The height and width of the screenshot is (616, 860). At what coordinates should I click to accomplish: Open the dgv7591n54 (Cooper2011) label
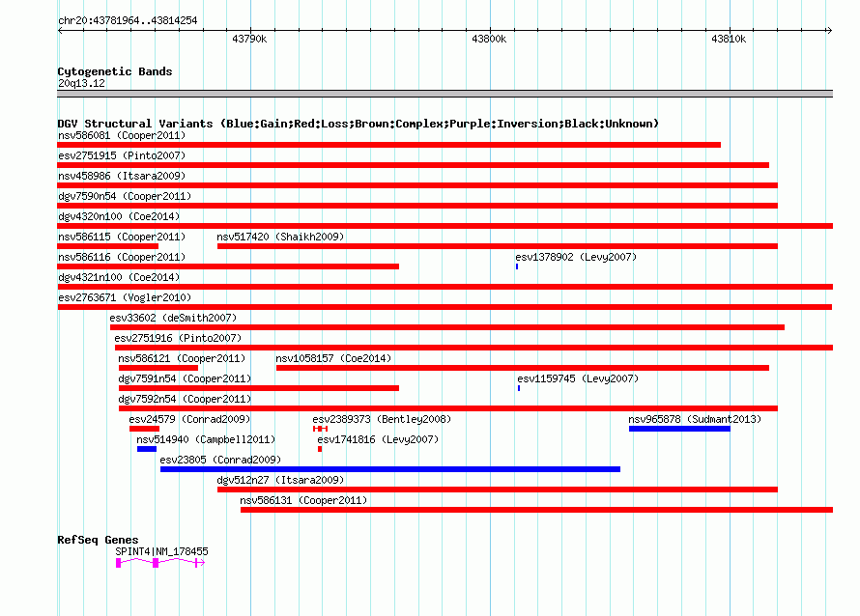[x=185, y=378]
